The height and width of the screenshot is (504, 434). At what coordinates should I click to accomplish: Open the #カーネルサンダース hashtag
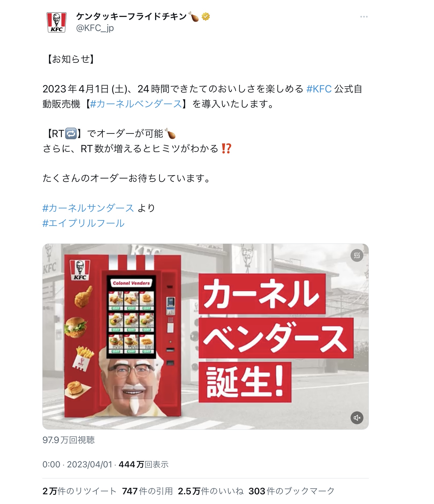tap(88, 208)
